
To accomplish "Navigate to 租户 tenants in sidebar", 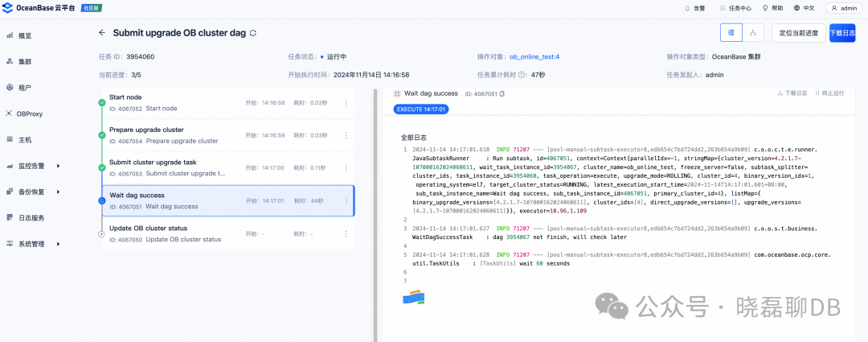I will (x=25, y=88).
